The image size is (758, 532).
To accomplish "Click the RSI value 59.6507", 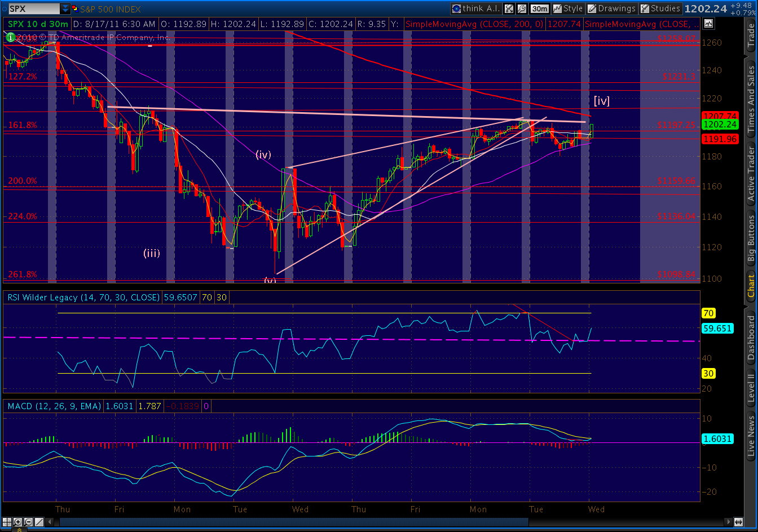I will (179, 297).
